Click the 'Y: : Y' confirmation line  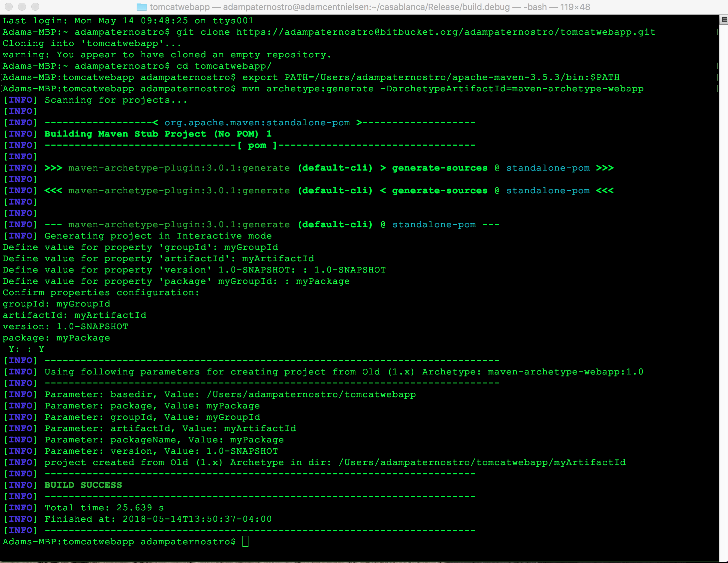26,349
